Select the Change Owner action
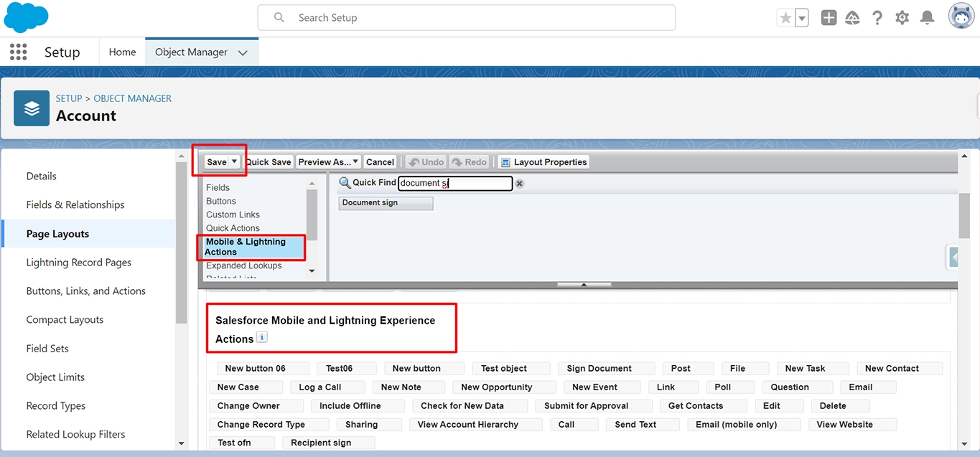 [256, 405]
